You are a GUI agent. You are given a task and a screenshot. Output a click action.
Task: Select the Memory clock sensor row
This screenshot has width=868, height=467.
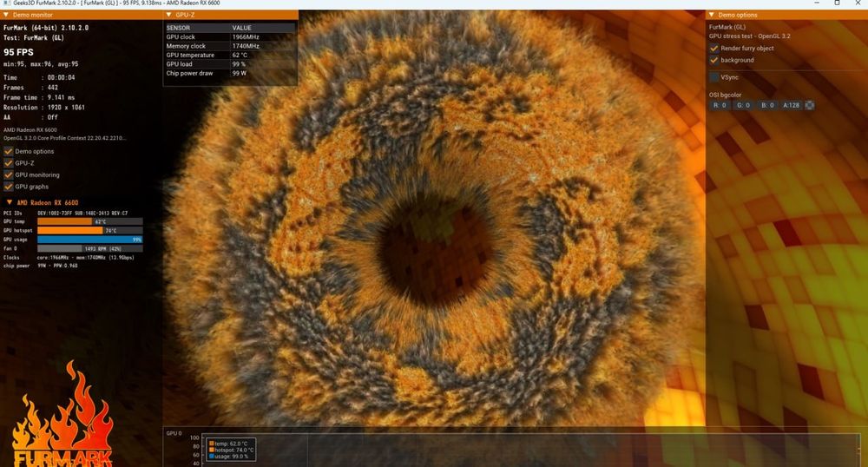[230, 46]
